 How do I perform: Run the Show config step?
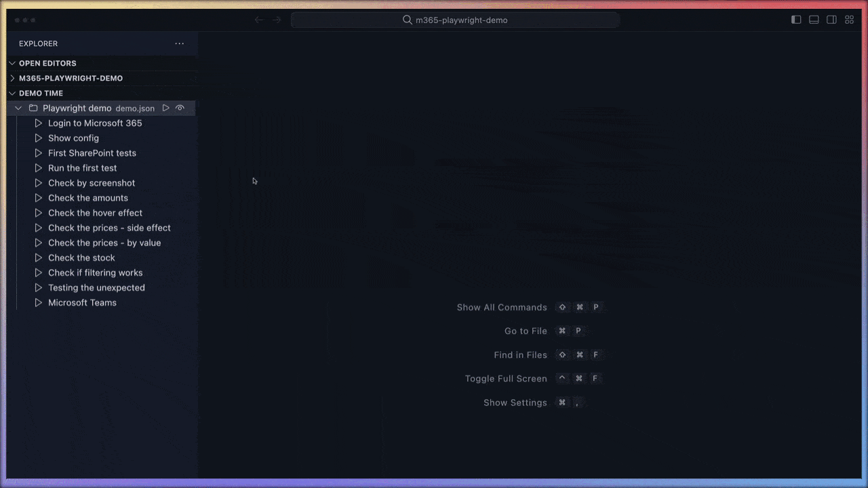39,138
